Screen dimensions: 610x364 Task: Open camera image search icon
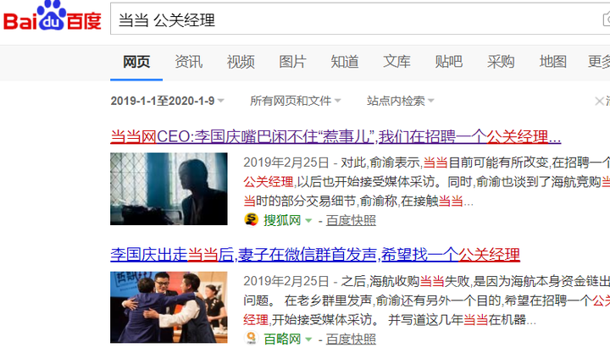(607, 19)
